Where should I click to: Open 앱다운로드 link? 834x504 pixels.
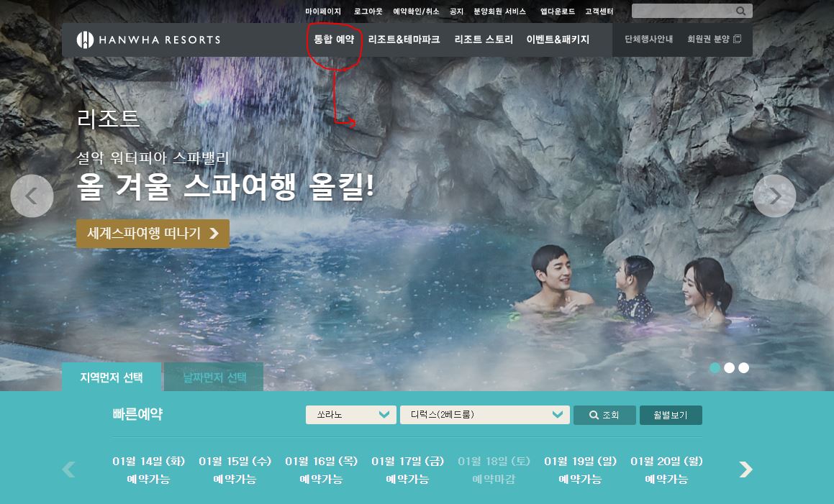(558, 12)
